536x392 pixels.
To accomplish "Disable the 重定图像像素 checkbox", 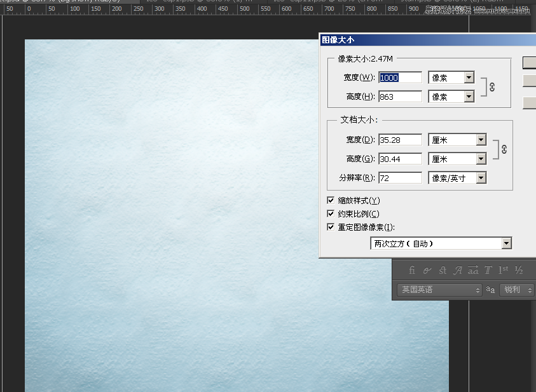I will [x=331, y=227].
